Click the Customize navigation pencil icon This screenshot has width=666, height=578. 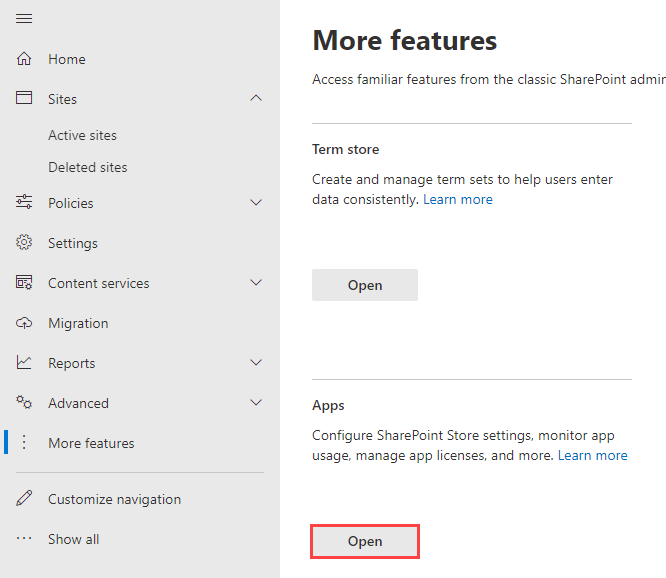[x=24, y=499]
